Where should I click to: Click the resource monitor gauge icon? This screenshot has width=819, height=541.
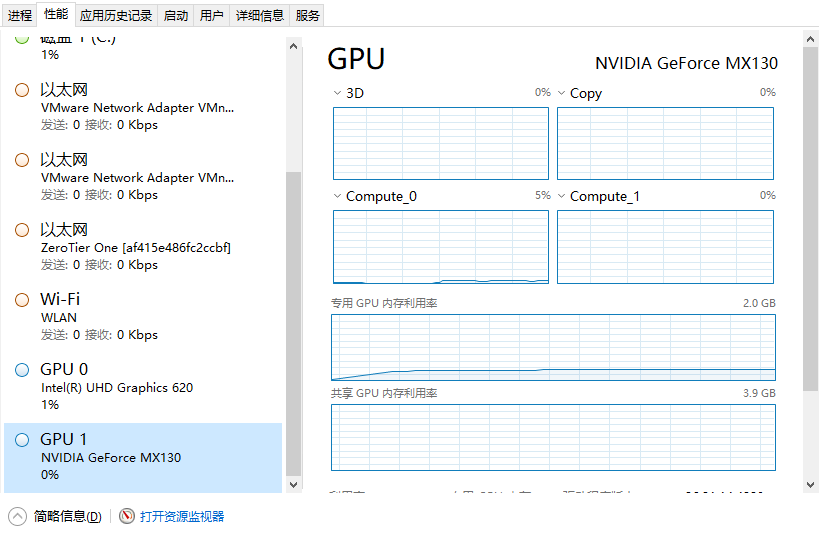(x=127, y=516)
